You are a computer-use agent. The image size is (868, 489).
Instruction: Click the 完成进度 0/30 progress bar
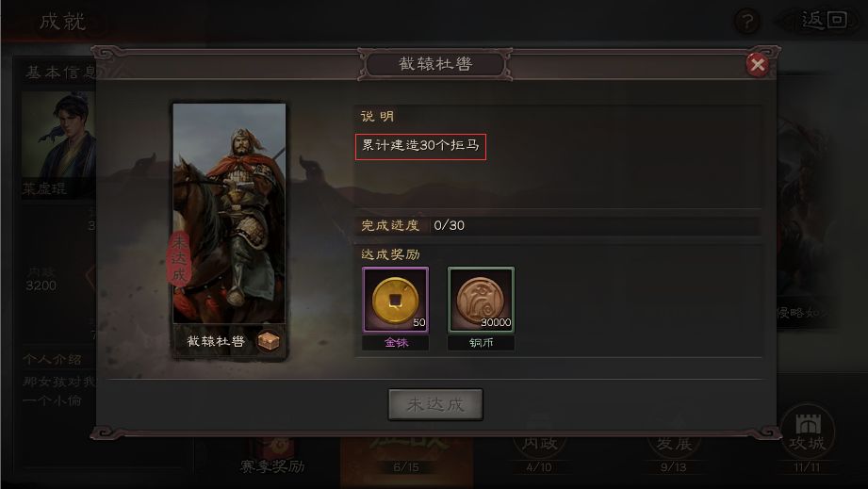coord(557,225)
